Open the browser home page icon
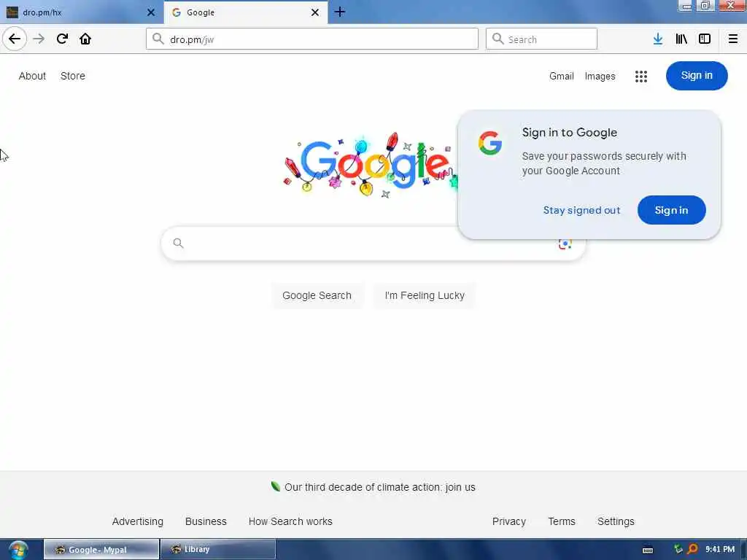747x560 pixels. pyautogui.click(x=85, y=39)
